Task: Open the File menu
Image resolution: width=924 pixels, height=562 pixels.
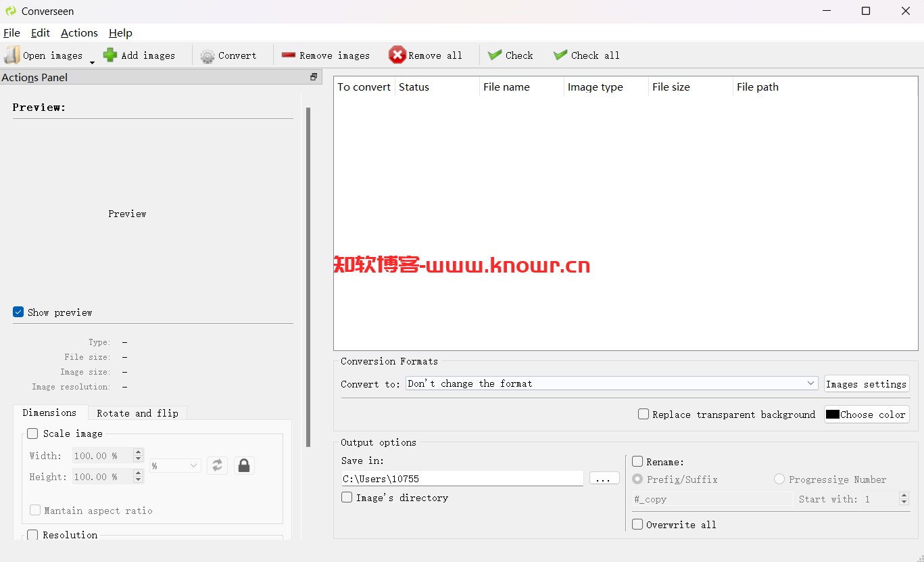Action: point(11,32)
